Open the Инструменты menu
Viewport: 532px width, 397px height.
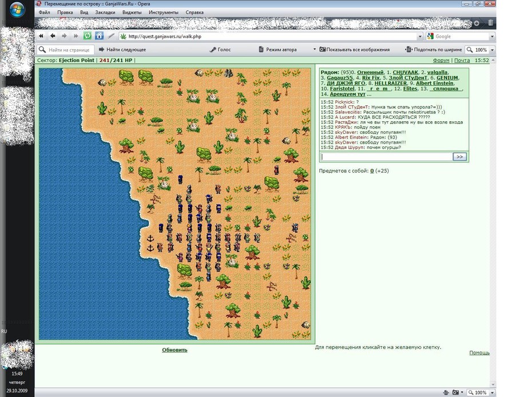163,12
